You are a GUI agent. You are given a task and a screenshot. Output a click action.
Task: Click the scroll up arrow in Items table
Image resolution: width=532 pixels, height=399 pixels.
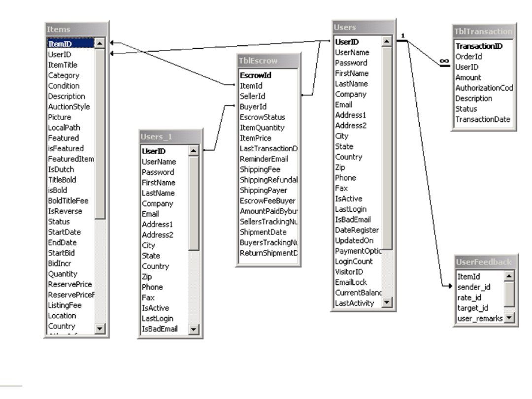[100, 44]
